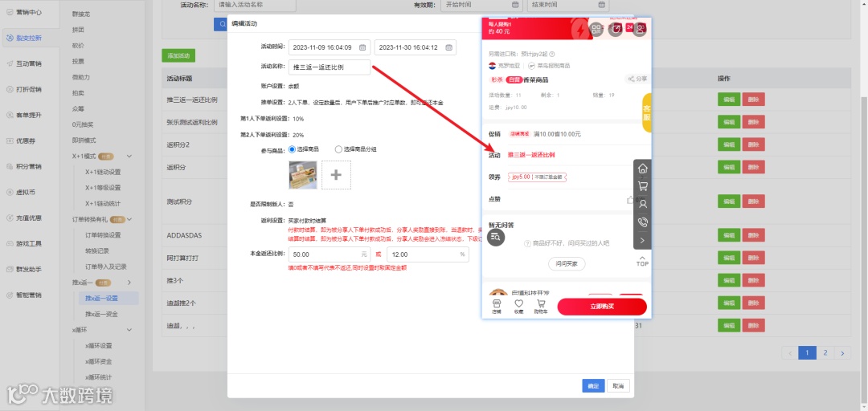Click the 取消 button in the dialog
868x411 pixels.
tap(618, 385)
